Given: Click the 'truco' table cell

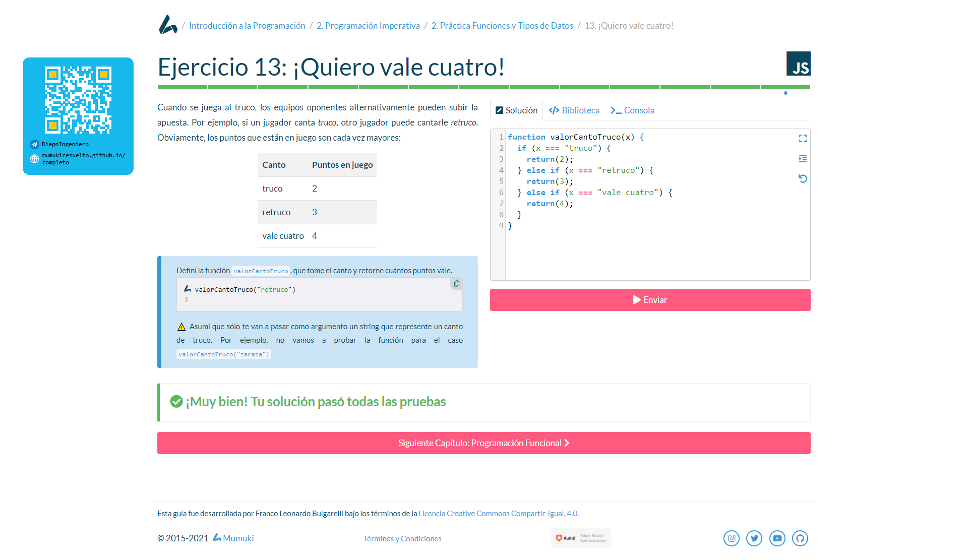Looking at the screenshot, I should 283,189.
